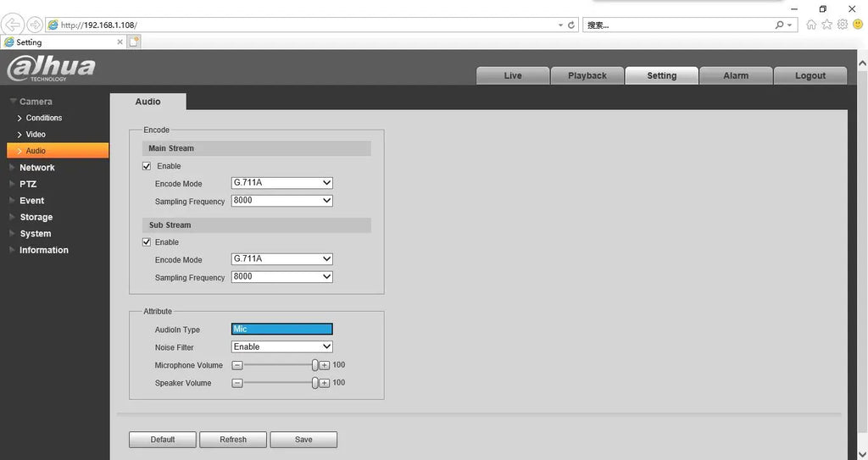Click the Save button
The image size is (868, 460).
pyautogui.click(x=303, y=440)
